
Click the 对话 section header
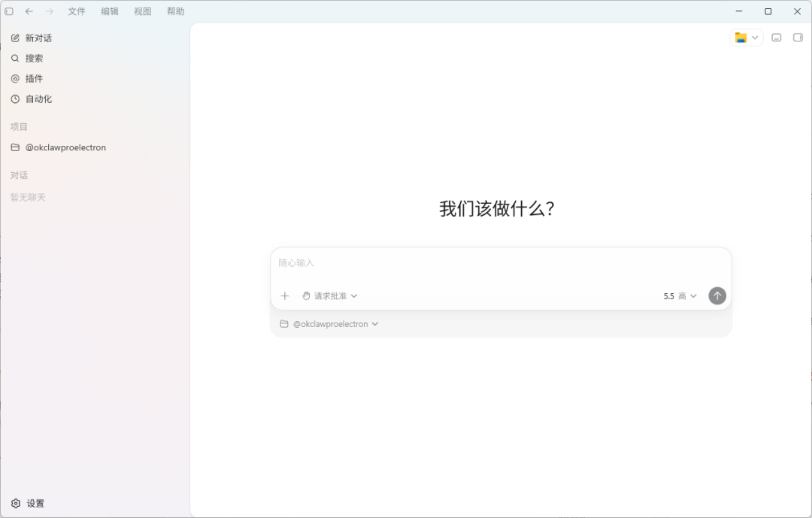19,176
